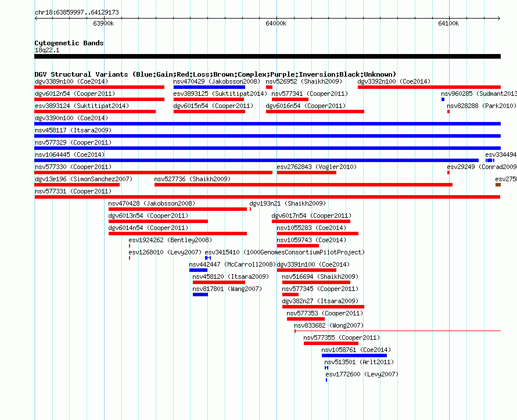Select the dgv6013n54 (Cooper2011) label

(x=148, y=216)
